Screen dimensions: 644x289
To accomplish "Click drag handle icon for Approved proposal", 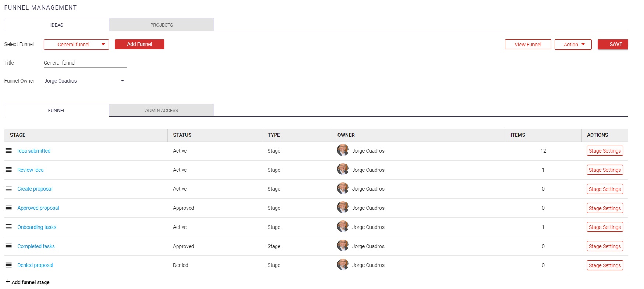I will tap(8, 208).
